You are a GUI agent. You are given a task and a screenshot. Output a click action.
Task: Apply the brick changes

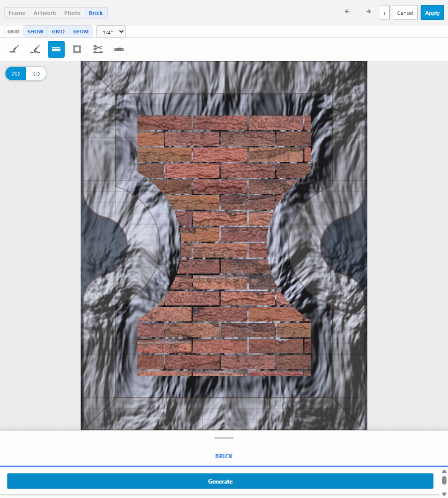[432, 13]
